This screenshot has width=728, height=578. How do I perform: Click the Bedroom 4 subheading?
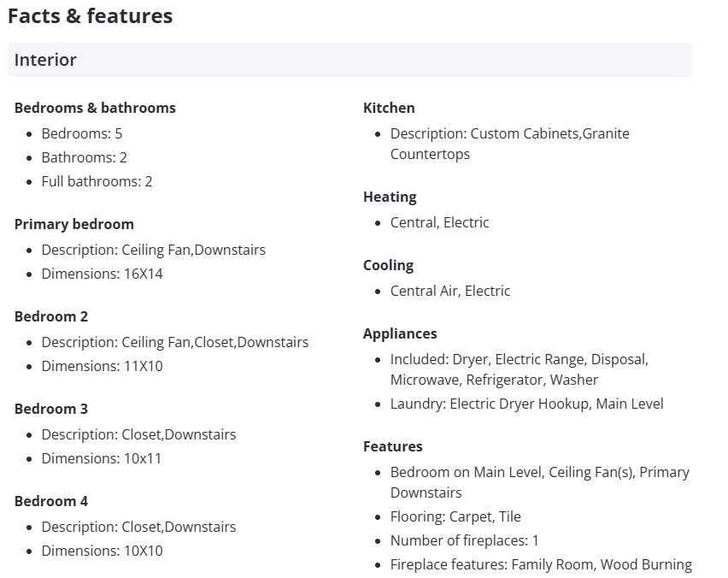click(x=51, y=501)
